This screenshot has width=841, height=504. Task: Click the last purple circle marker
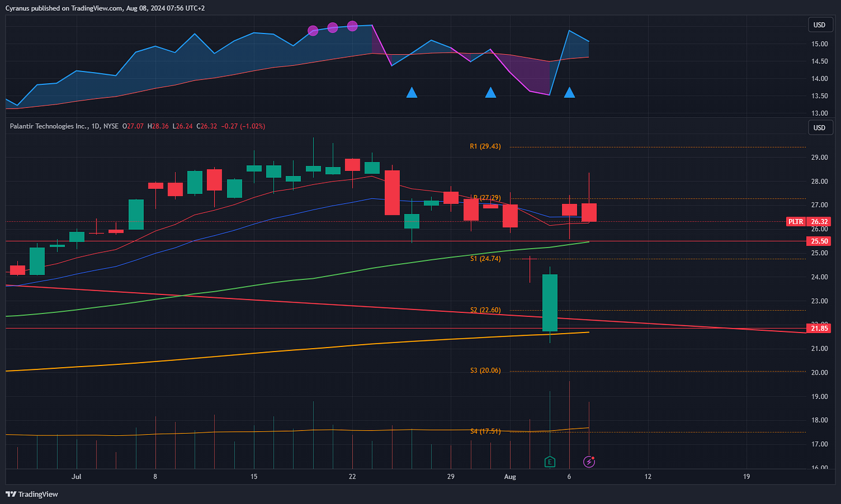pos(352,26)
